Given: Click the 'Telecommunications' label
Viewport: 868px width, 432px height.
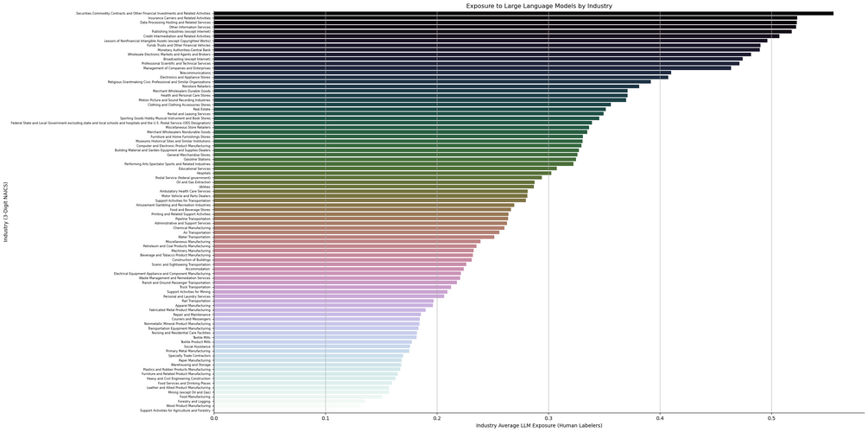Looking at the screenshot, I should coord(194,73).
